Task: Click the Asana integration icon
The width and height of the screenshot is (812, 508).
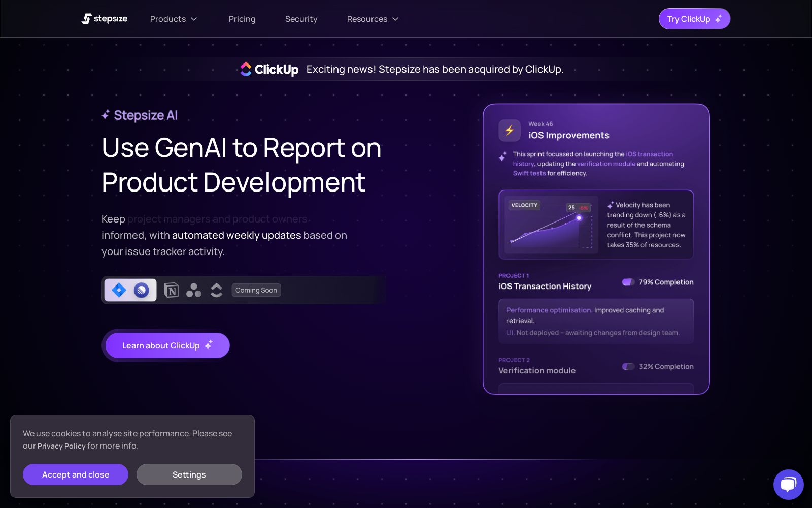Action: (193, 290)
